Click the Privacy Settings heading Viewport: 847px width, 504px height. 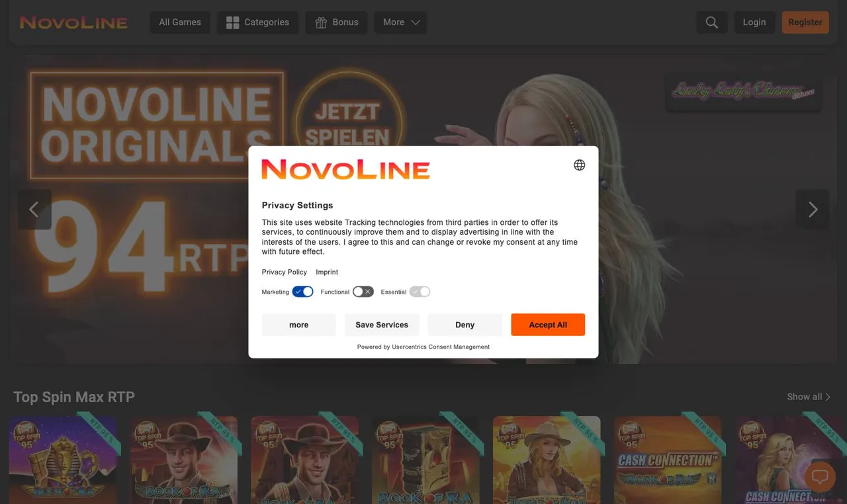tap(297, 205)
